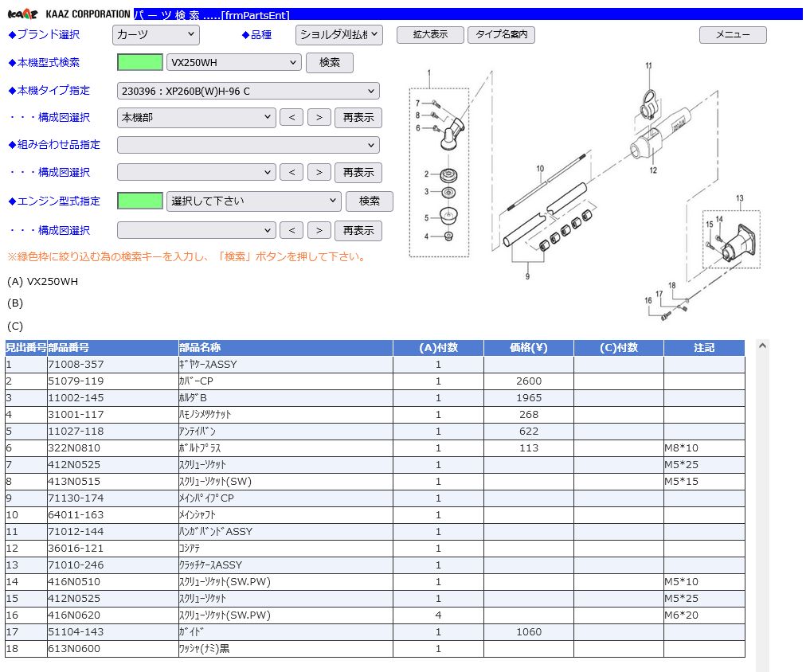Click 検索 next to the VX250WH model dropdown
This screenshot has width=810, height=672.
point(330,63)
